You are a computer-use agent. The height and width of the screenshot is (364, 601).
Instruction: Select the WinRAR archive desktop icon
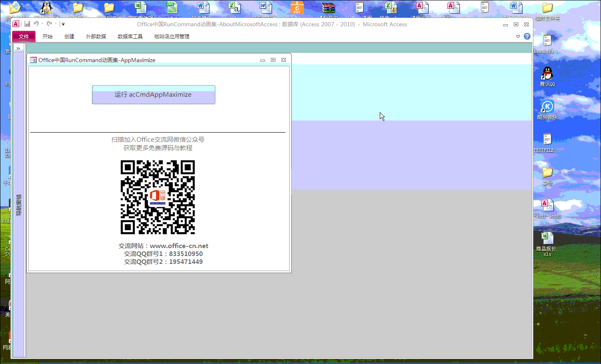328,8
